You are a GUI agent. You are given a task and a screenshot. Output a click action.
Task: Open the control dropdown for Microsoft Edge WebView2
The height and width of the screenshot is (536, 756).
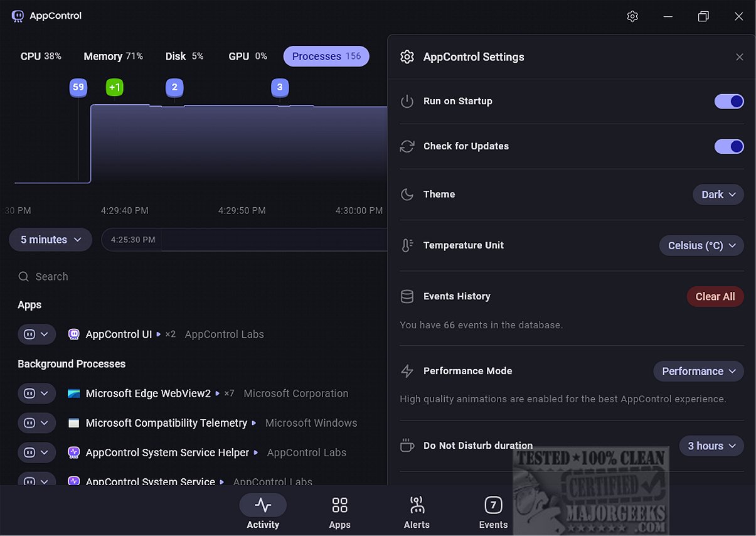point(36,394)
